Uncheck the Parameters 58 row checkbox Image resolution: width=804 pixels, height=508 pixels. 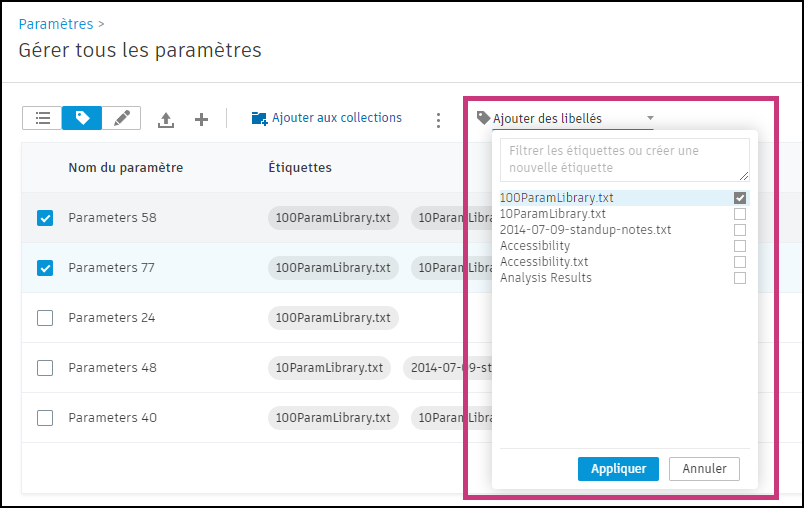(x=45, y=218)
